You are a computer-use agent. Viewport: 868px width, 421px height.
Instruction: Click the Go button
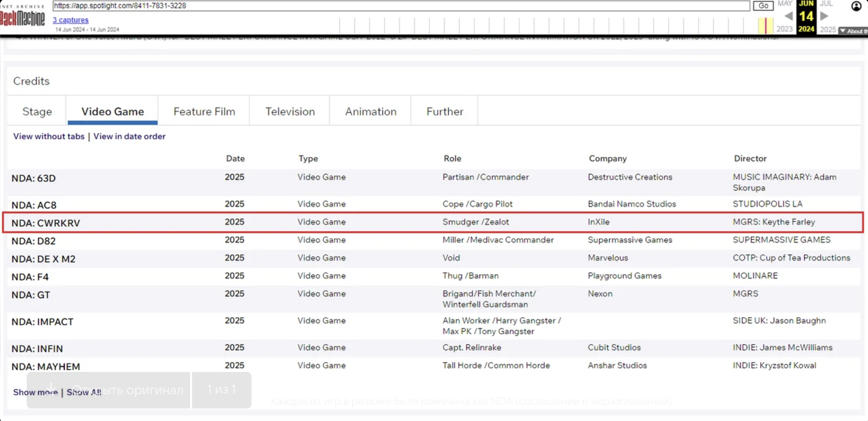(763, 6)
